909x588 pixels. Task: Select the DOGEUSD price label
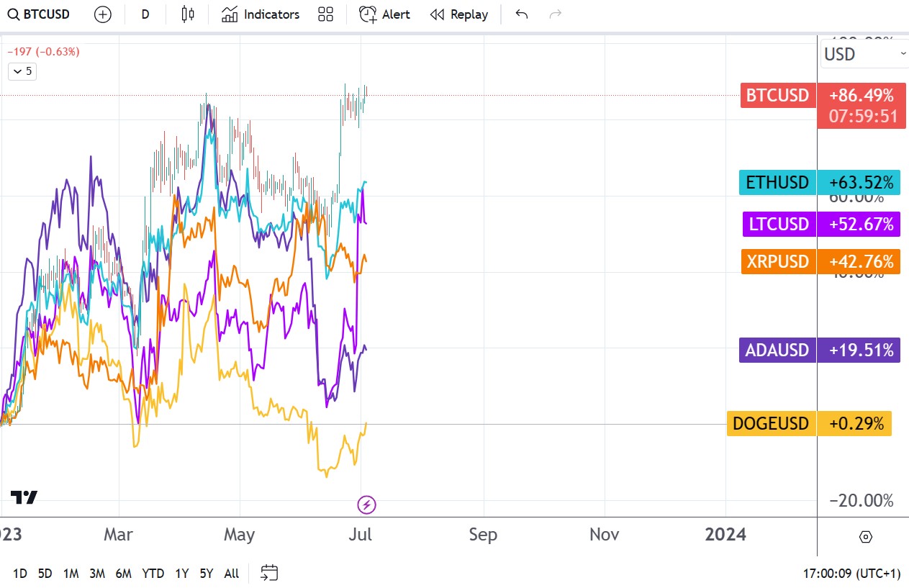[x=771, y=423]
